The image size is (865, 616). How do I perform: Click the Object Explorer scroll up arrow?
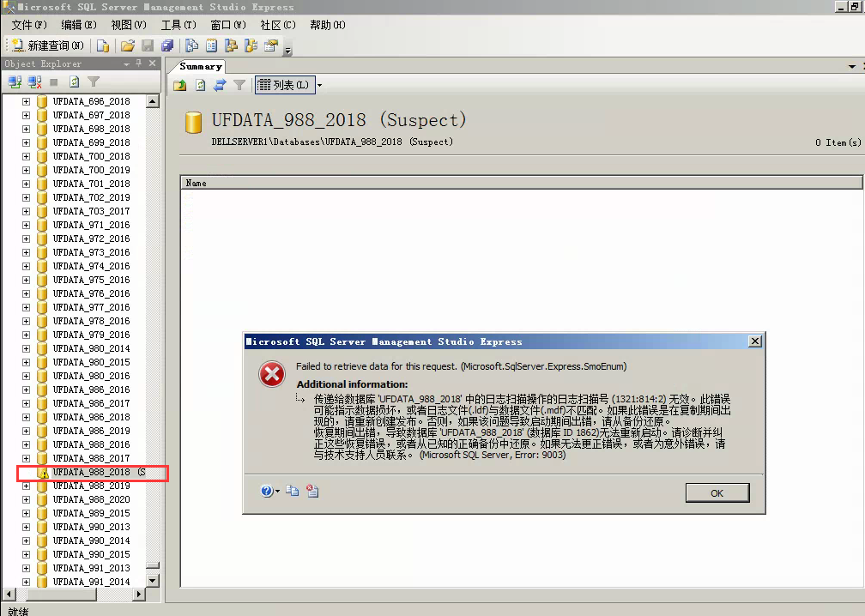(153, 101)
